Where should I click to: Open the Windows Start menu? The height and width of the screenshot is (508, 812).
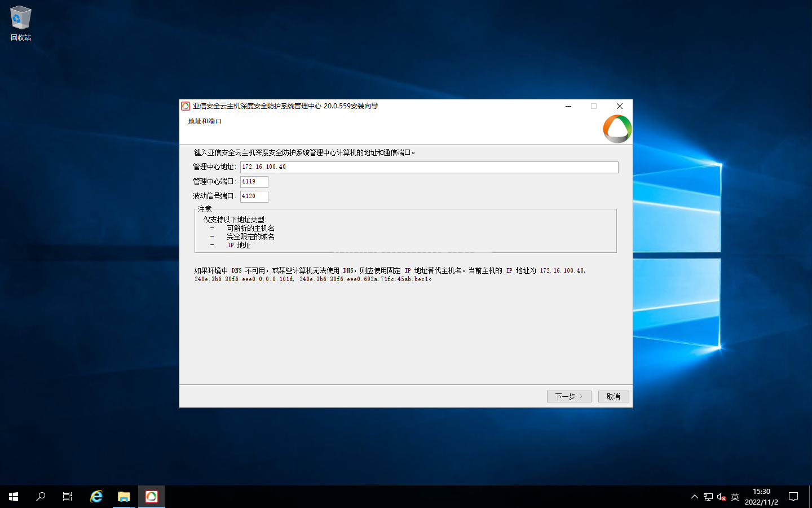tap(14, 497)
